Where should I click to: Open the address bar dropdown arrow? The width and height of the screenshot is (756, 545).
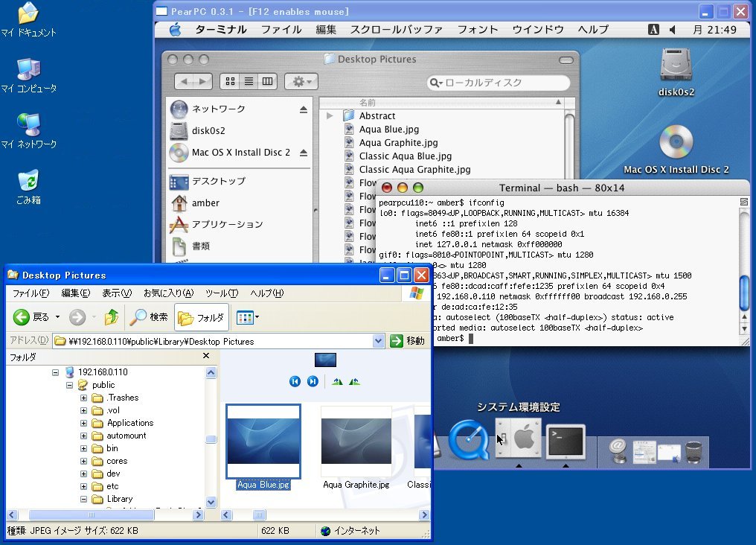pyautogui.click(x=378, y=341)
